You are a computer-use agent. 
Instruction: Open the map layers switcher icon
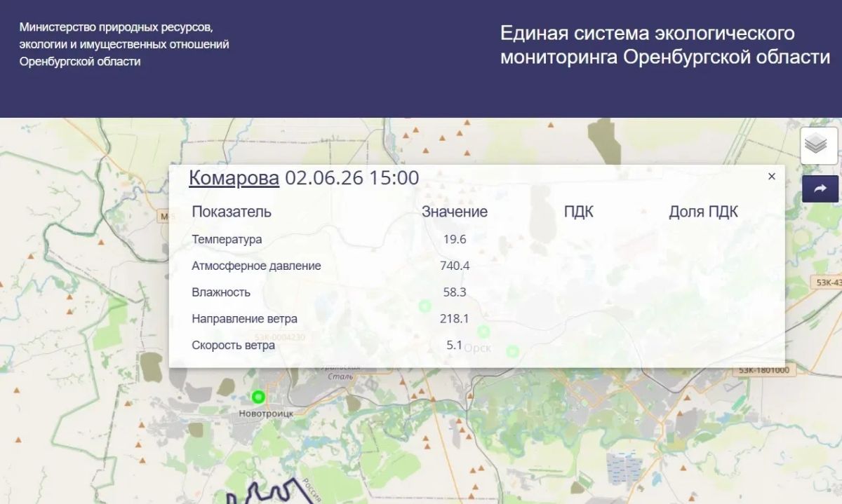point(819,146)
